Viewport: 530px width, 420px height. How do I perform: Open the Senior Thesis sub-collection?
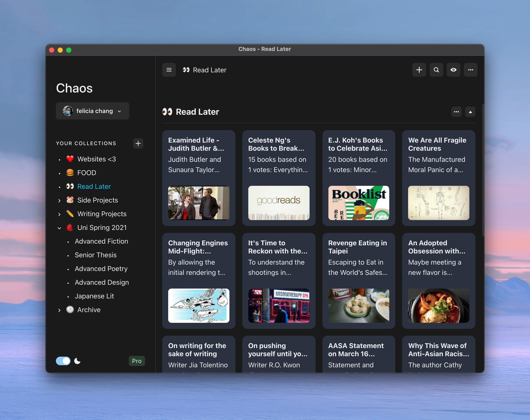[96, 255]
